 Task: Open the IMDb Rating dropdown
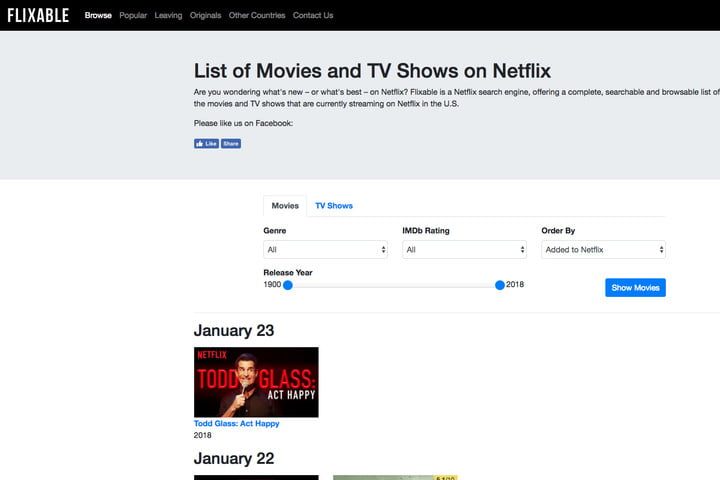point(464,249)
